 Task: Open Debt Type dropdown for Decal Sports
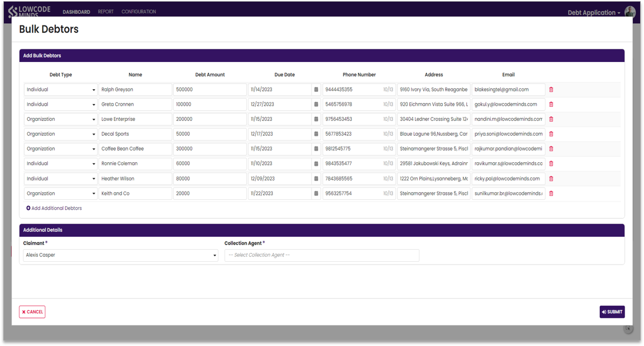[x=60, y=134]
